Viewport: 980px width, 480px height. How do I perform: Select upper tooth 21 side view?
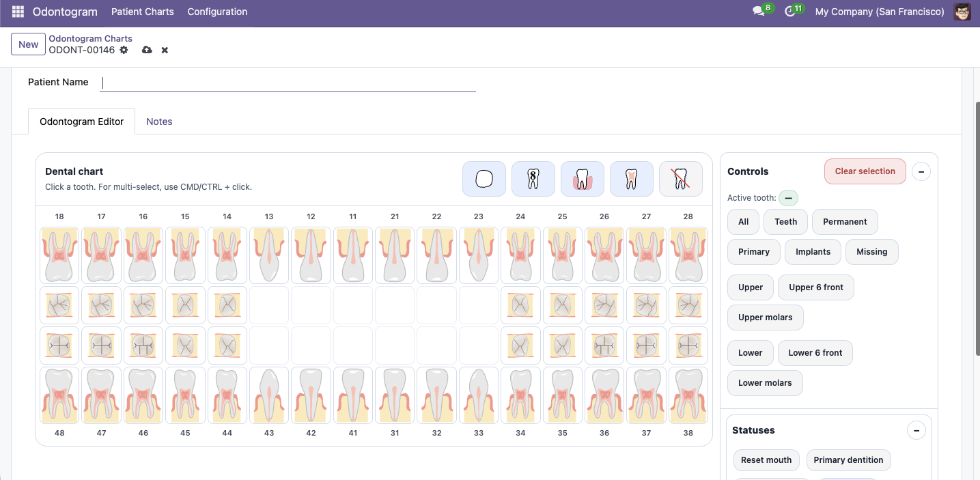(395, 255)
